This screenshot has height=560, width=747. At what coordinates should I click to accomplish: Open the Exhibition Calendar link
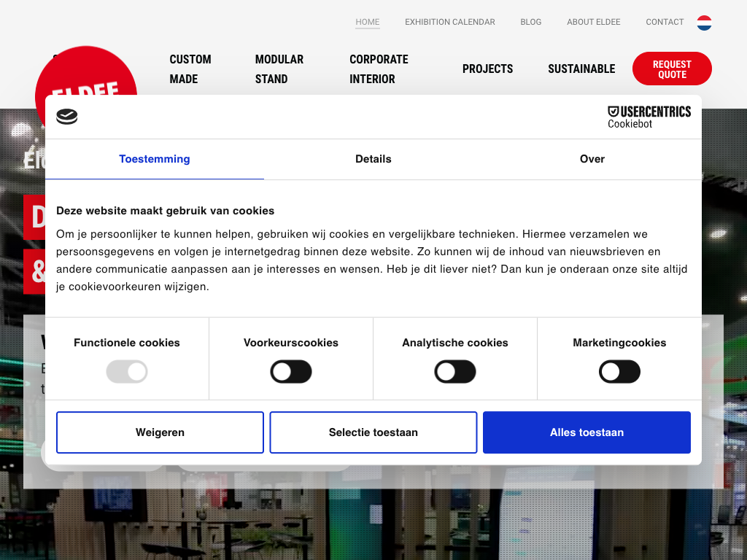point(450,22)
